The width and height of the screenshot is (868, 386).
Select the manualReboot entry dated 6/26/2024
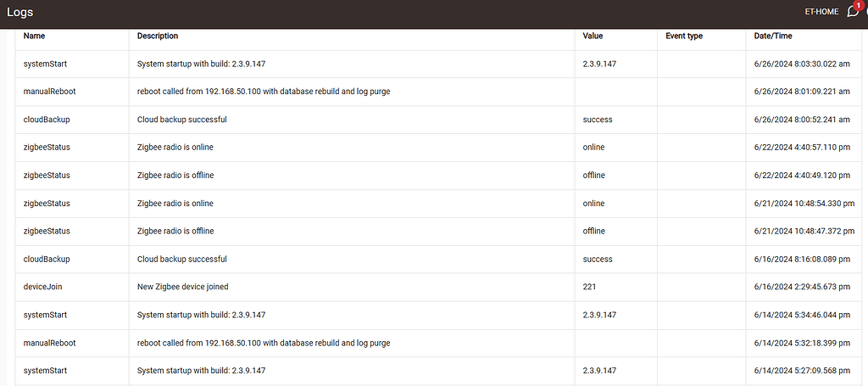pyautogui.click(x=50, y=92)
